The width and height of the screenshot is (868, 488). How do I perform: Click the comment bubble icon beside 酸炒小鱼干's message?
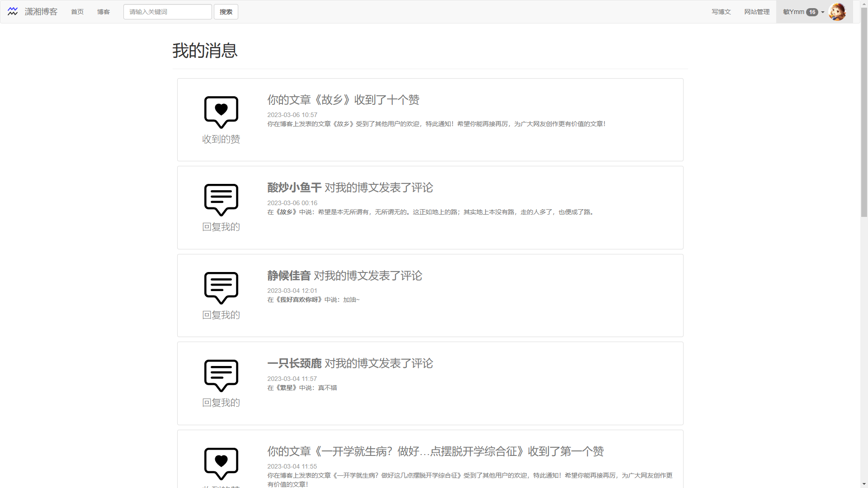tap(221, 199)
